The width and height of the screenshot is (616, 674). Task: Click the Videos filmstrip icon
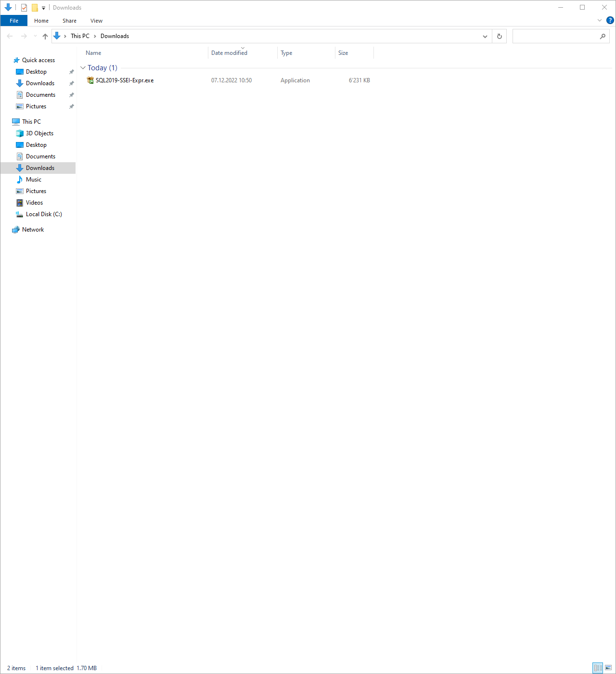pos(20,203)
